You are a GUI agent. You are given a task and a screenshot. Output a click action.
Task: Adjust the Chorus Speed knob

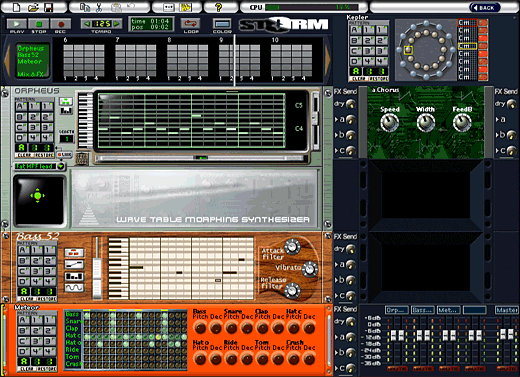coord(389,123)
